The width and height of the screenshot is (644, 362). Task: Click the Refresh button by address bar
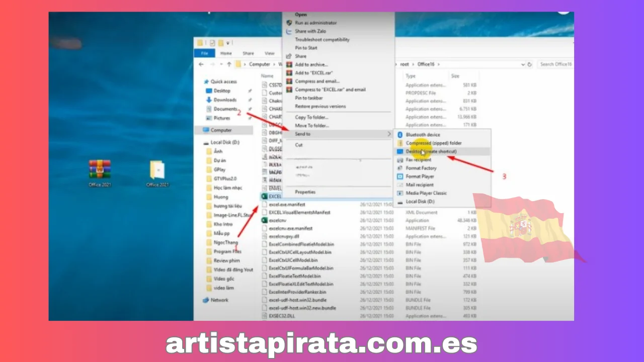[531, 64]
